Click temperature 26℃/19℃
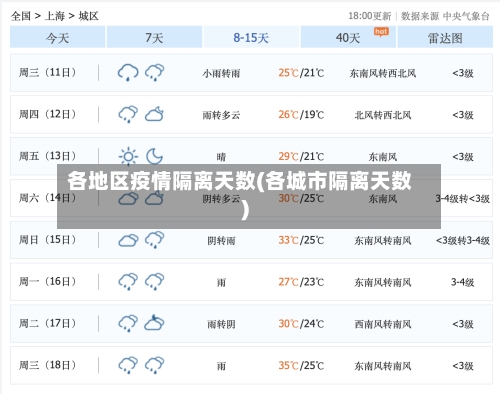Image resolution: width=500 pixels, height=394 pixels. (301, 115)
